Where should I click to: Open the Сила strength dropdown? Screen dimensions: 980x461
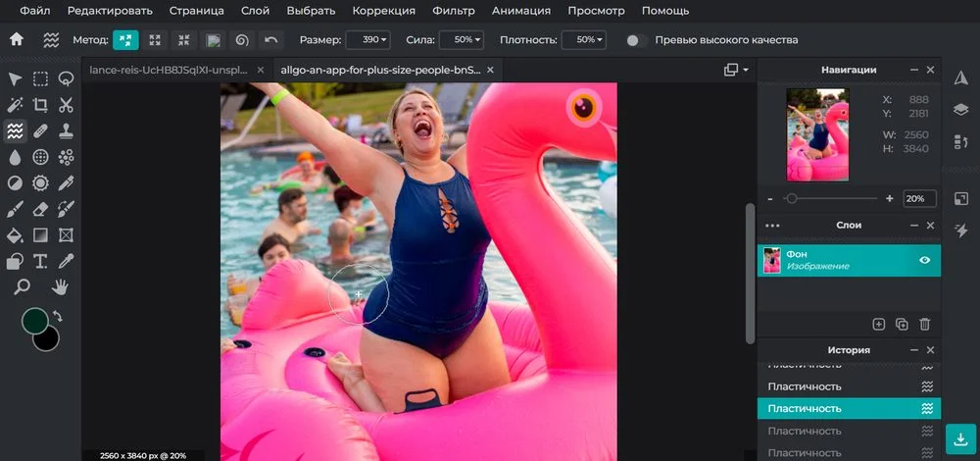pos(462,40)
